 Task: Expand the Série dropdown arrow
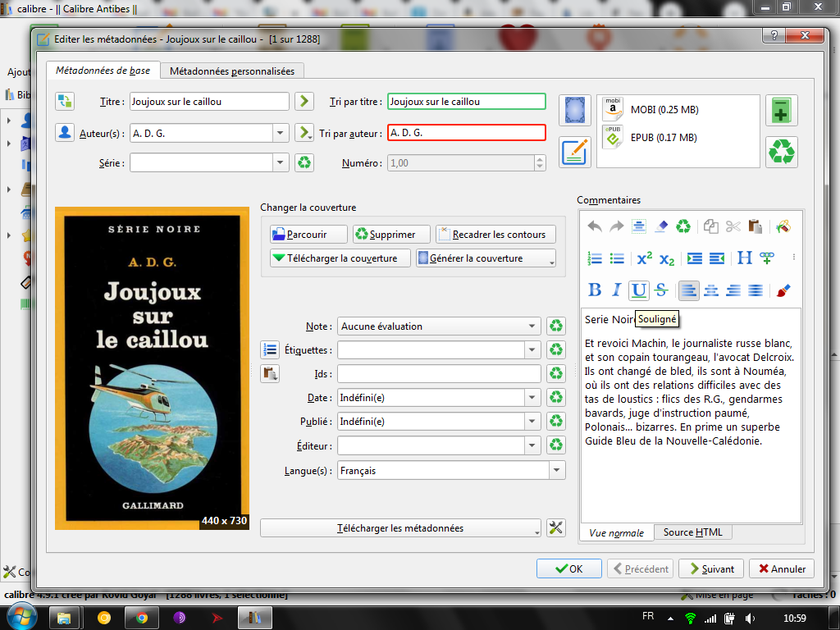(x=281, y=162)
